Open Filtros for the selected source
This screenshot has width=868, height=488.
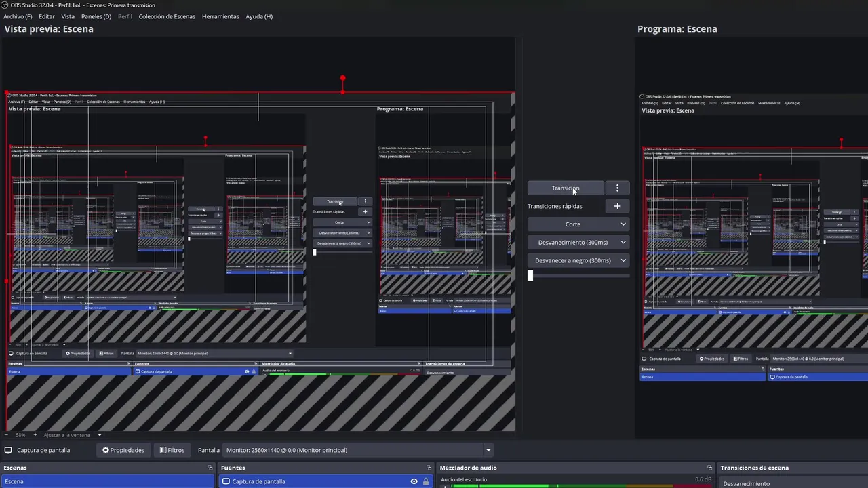pos(172,450)
